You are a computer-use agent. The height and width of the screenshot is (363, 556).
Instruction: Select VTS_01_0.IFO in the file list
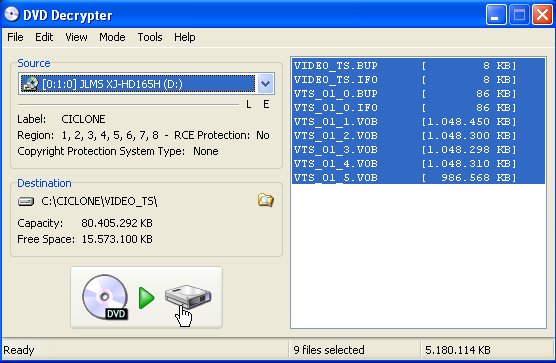coord(418,107)
